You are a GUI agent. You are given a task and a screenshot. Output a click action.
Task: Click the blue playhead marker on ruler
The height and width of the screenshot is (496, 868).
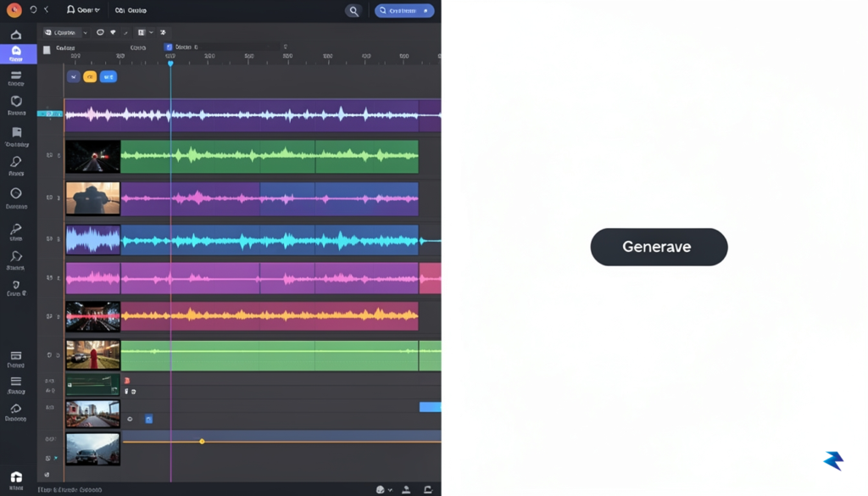(170, 63)
